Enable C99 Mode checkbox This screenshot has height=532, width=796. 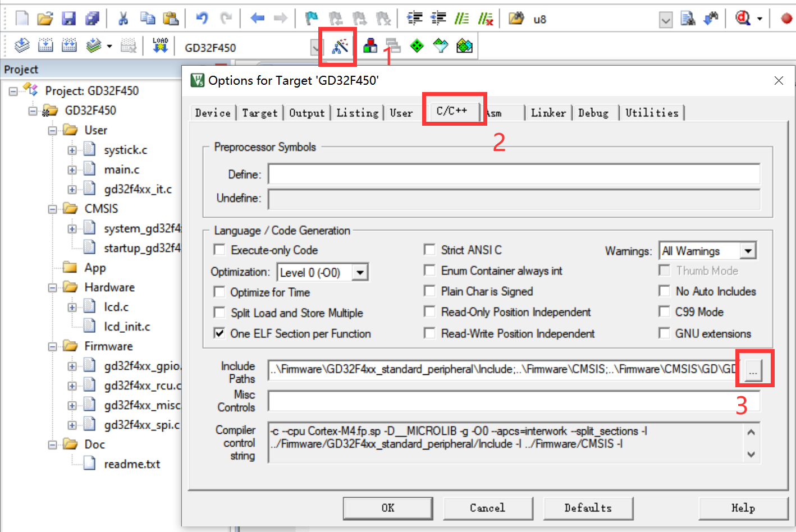pos(664,311)
